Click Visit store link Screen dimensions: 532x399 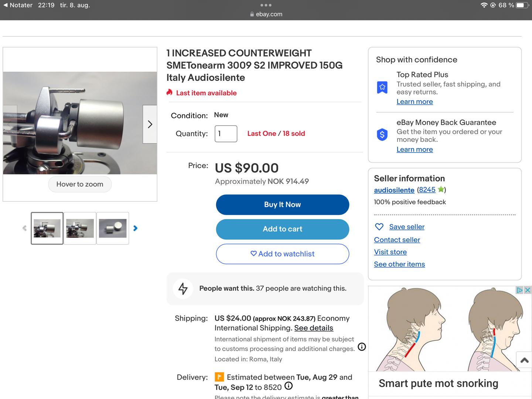click(391, 252)
